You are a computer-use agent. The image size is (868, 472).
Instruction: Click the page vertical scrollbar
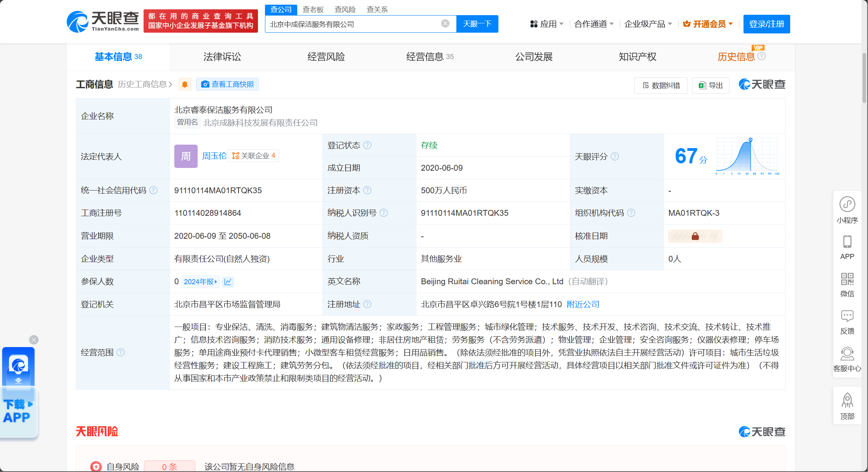(864, 78)
